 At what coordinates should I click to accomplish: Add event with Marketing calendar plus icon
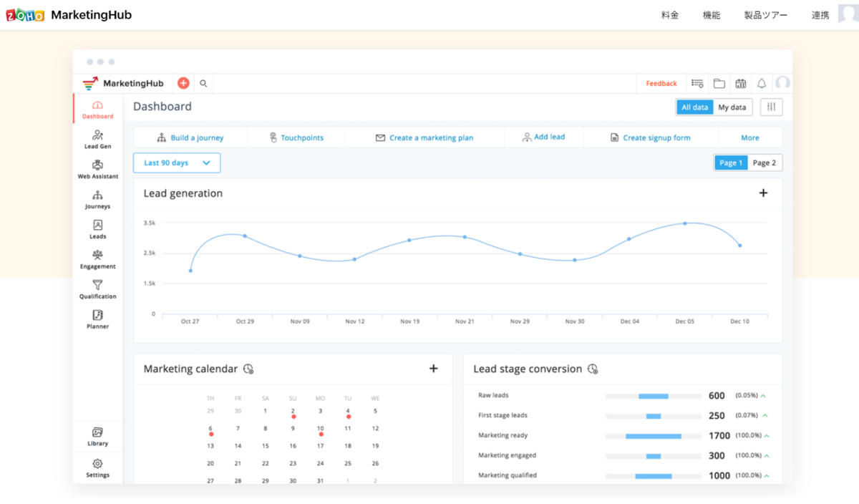pos(433,368)
